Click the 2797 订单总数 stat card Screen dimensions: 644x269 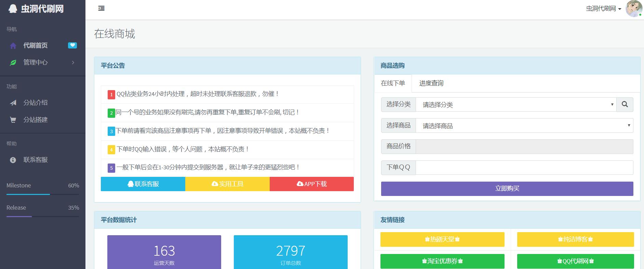[291, 252]
